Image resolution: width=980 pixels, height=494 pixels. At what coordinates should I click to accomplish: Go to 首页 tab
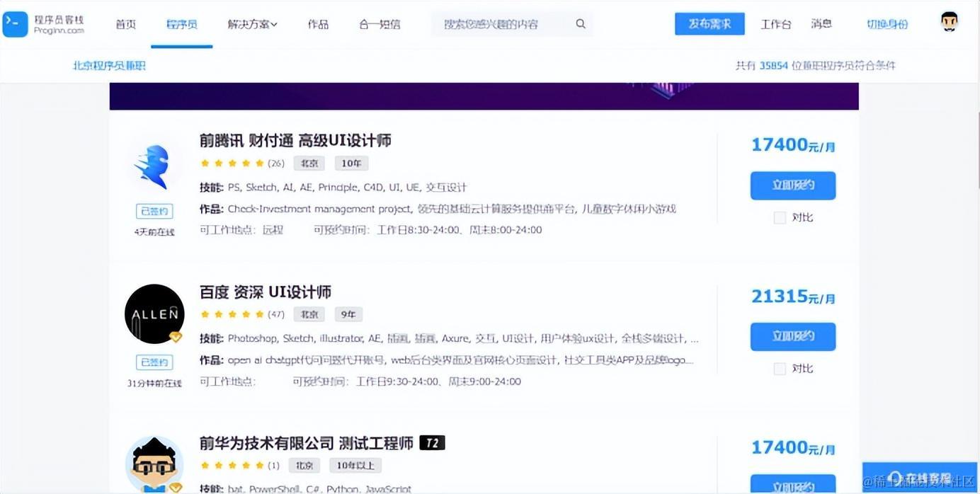(x=125, y=24)
